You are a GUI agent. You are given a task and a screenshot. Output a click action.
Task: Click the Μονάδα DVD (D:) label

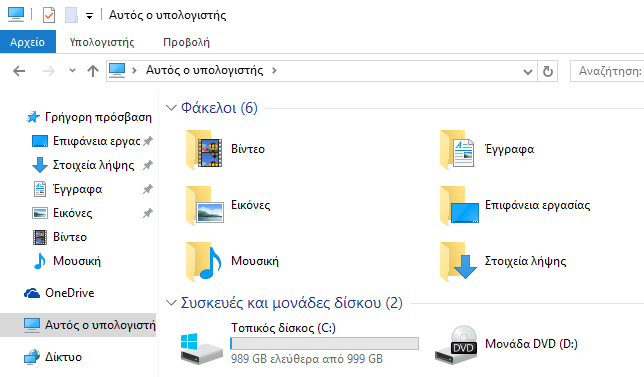tap(531, 343)
